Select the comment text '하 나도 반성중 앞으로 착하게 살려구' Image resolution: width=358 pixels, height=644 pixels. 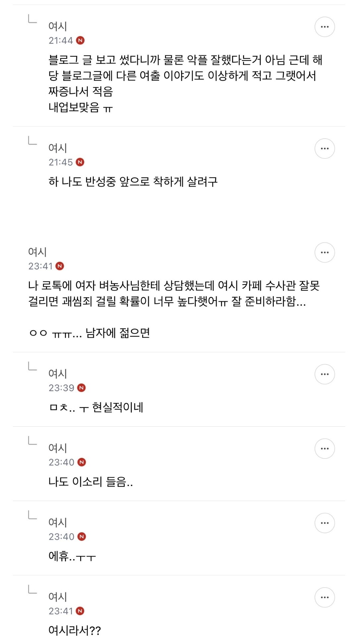pos(133,181)
